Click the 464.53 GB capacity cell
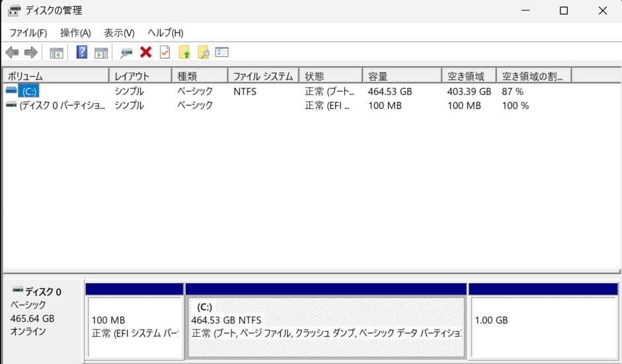 [390, 92]
